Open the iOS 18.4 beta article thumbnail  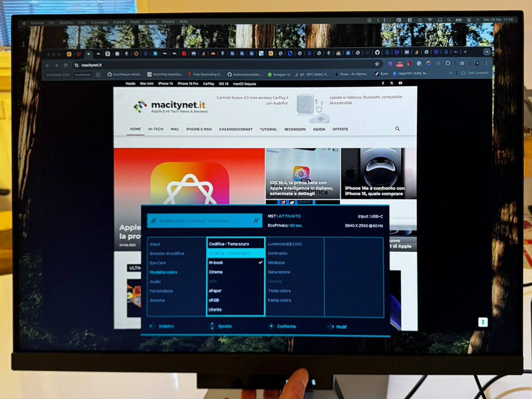point(303,173)
